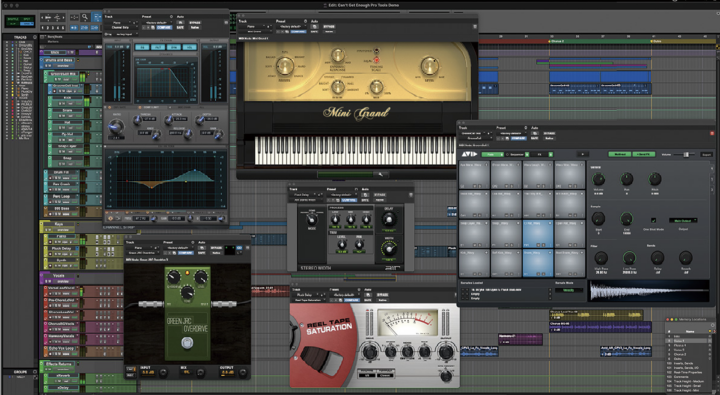Switch to the Pads tab in sampler

[x=492, y=154]
